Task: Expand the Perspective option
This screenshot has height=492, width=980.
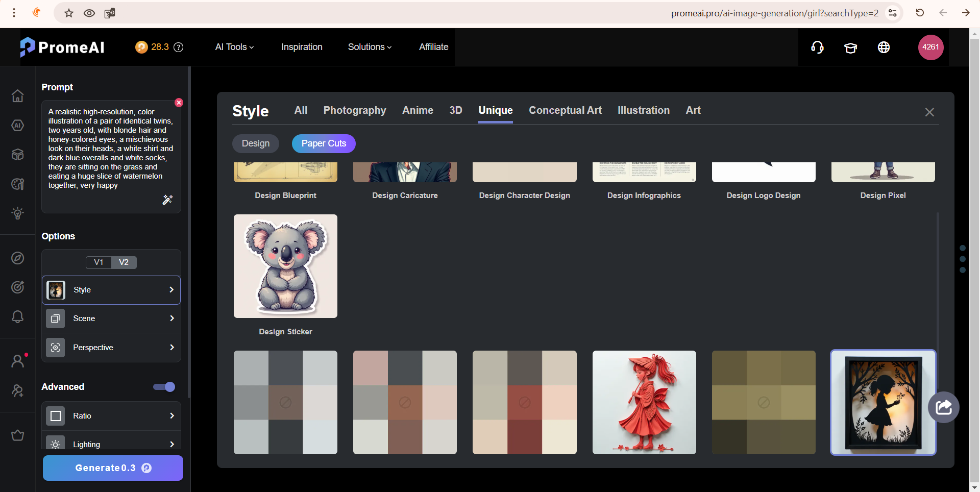Action: (x=111, y=348)
